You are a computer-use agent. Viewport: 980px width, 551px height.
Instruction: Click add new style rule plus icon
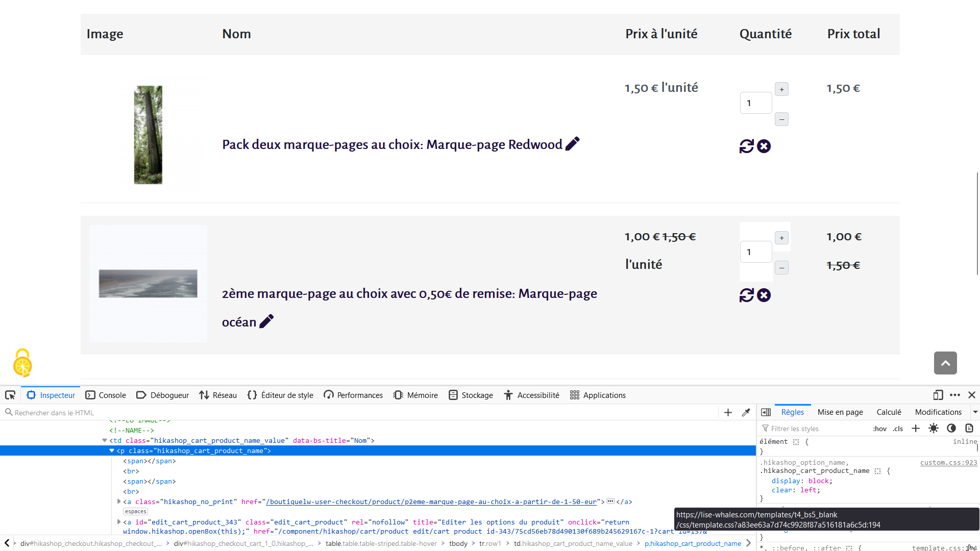coord(916,429)
